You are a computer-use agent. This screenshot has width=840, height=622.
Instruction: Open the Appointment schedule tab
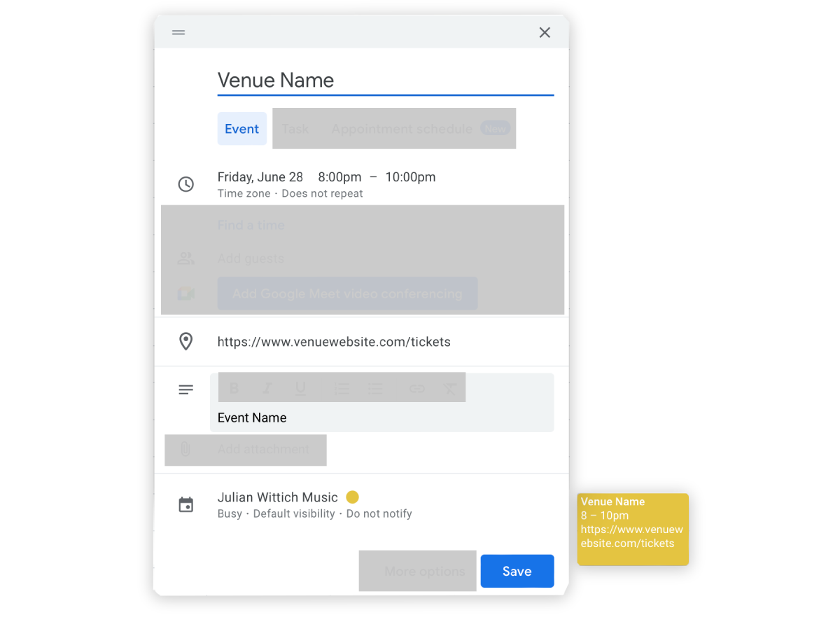pos(401,128)
